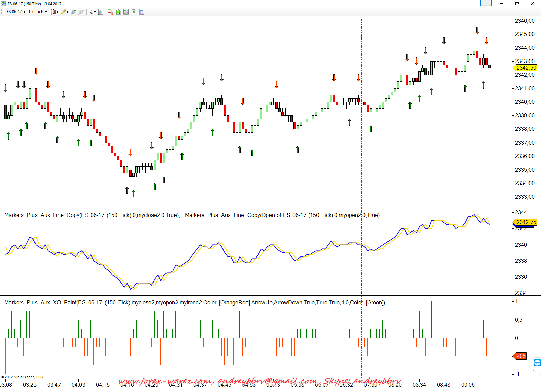Click the TeamViewer icon on the right edge
This screenshot has height=392, width=541.
537,363
